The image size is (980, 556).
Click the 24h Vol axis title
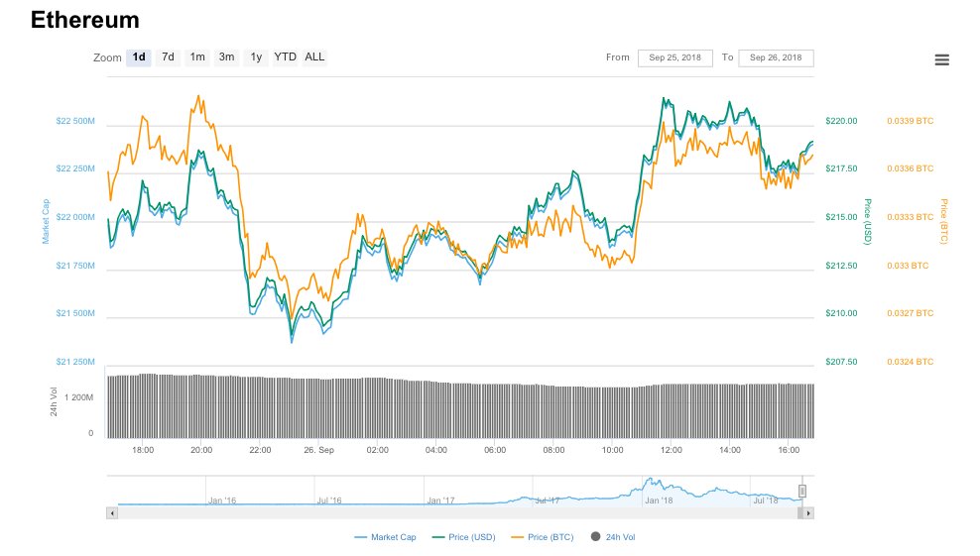(x=54, y=401)
